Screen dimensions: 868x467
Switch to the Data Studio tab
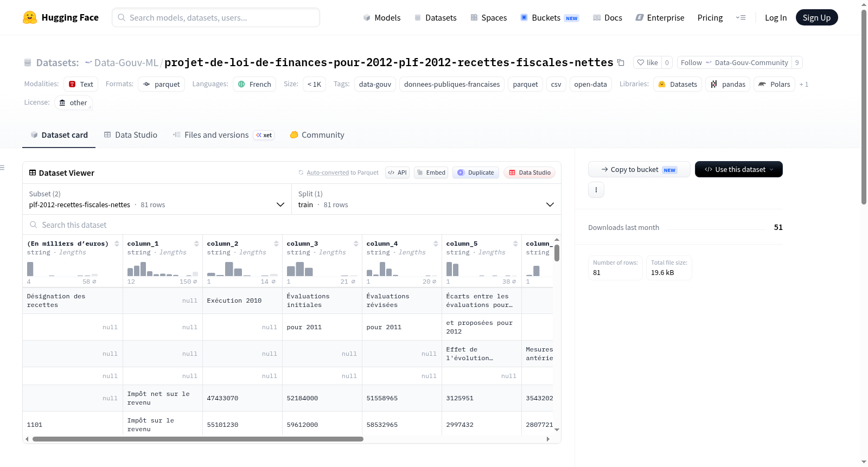130,135
